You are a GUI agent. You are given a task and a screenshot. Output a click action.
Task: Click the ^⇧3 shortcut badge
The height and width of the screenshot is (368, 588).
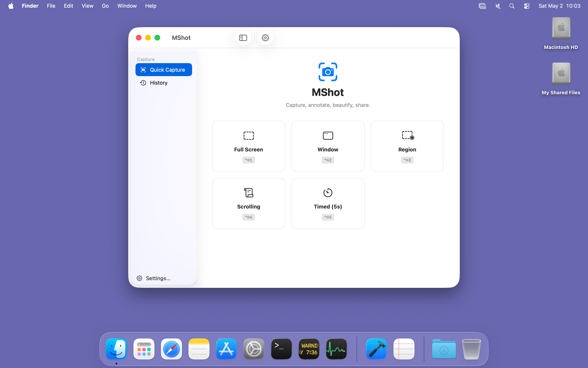pyautogui.click(x=407, y=160)
